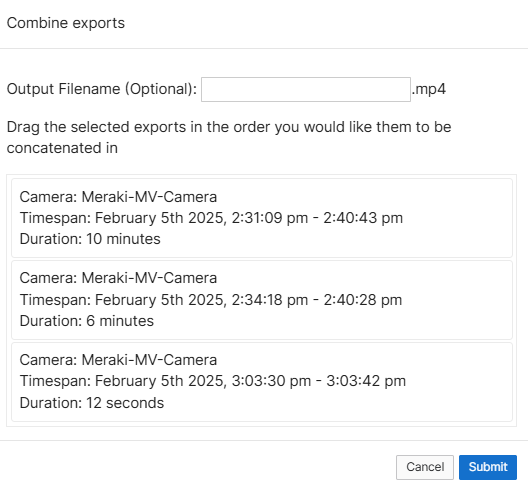The width and height of the screenshot is (528, 487).
Task: Click the Duration: 6 minutes line
Action: click(x=87, y=321)
